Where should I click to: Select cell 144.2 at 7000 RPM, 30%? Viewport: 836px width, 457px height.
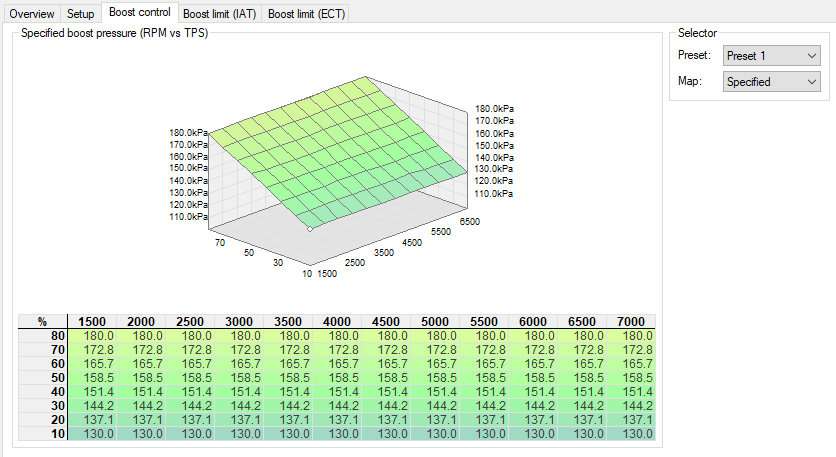point(631,406)
